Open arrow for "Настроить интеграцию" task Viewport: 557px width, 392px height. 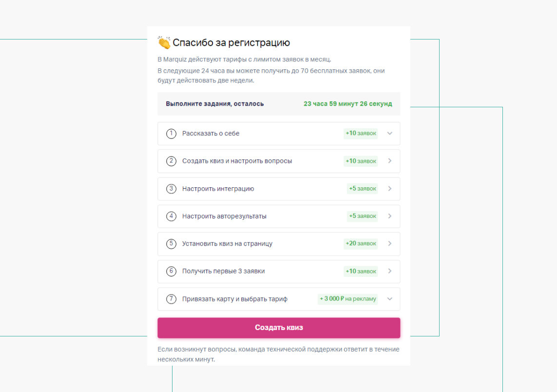click(389, 189)
